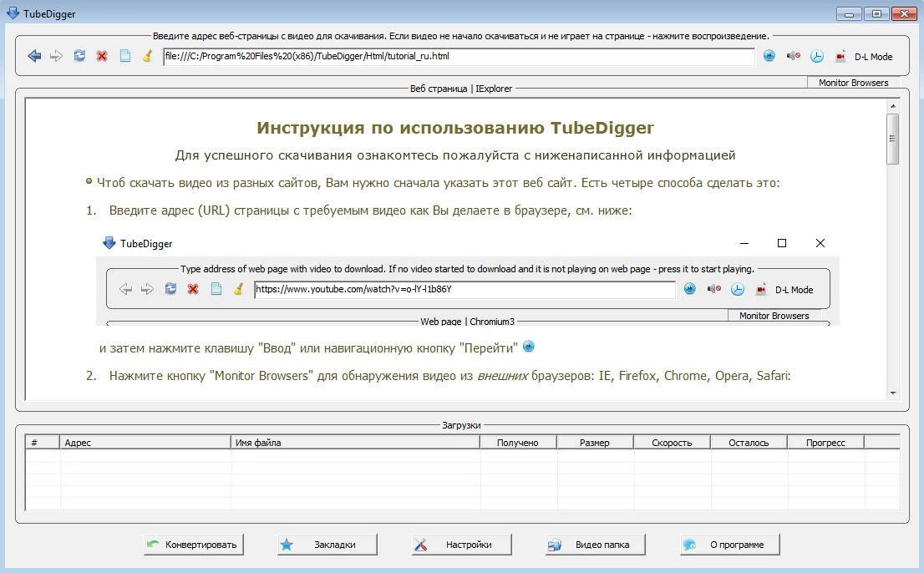Click the Прогресс column header
924x573 pixels.
825,443
